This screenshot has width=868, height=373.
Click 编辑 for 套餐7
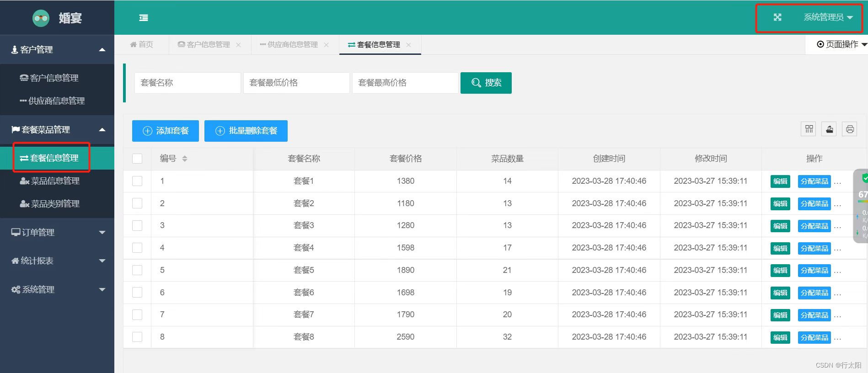[x=780, y=315]
